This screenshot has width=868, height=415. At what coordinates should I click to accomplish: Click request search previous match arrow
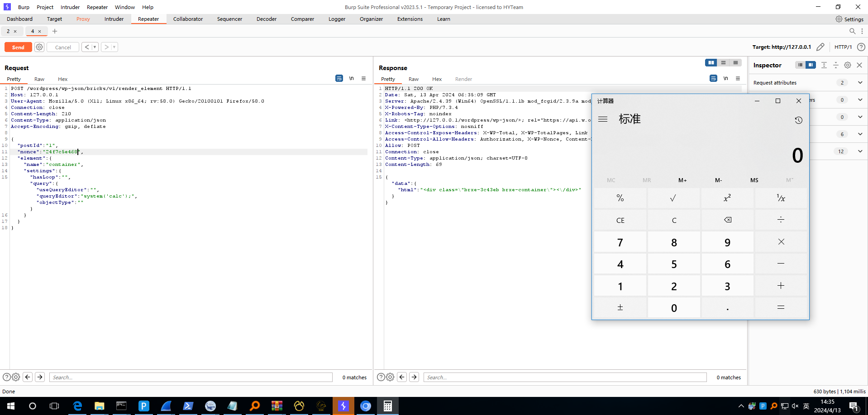(x=28, y=377)
